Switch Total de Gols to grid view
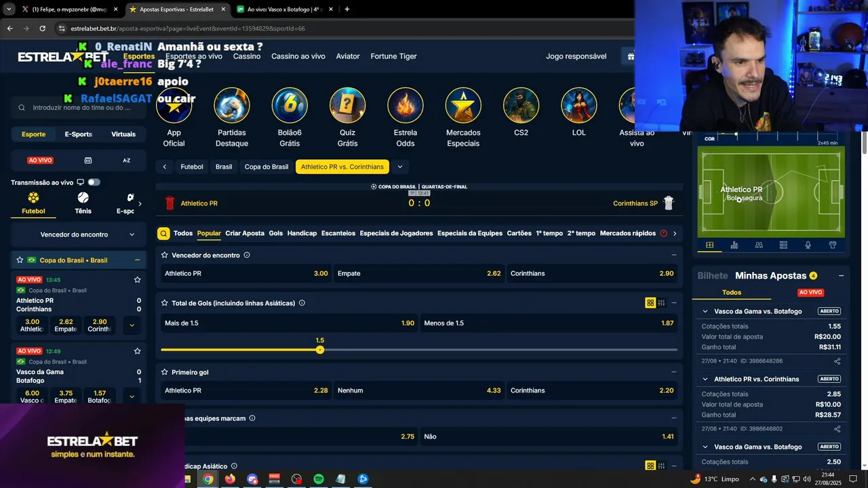This screenshot has height=488, width=868. 650,303
